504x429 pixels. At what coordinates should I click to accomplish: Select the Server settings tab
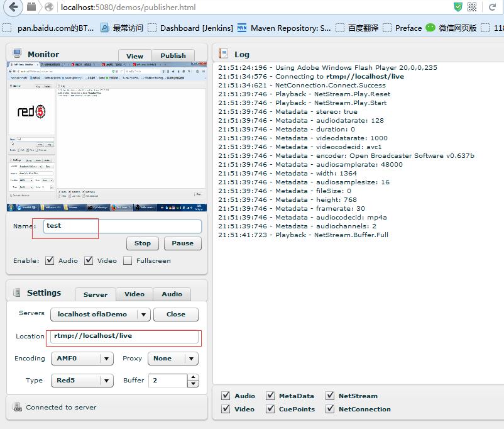(x=96, y=294)
